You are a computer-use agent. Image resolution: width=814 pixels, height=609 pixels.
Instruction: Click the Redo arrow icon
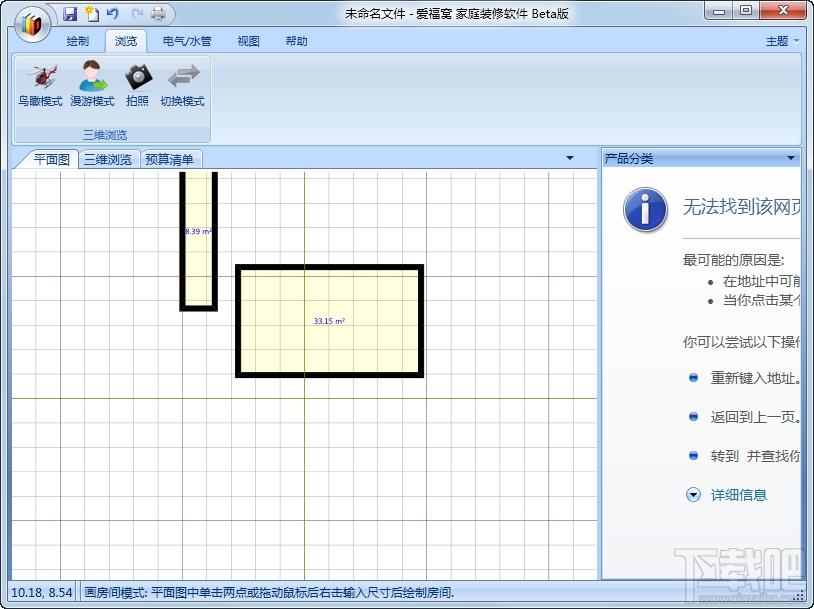[x=137, y=14]
